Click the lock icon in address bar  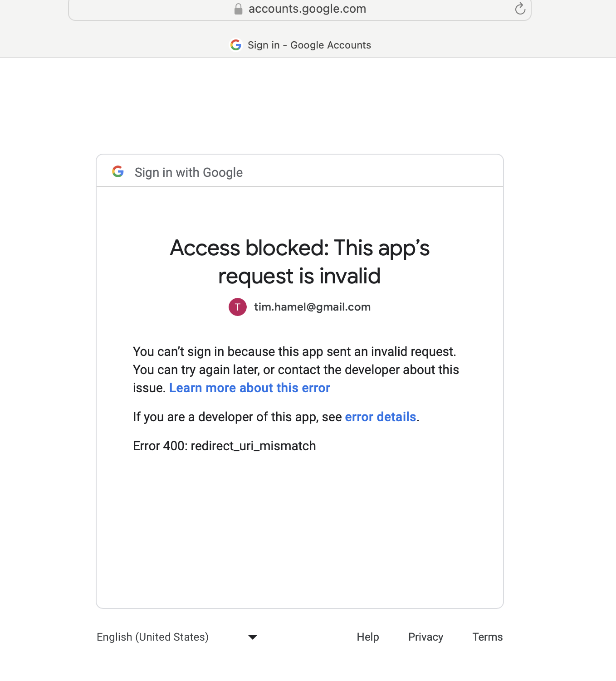pos(238,9)
